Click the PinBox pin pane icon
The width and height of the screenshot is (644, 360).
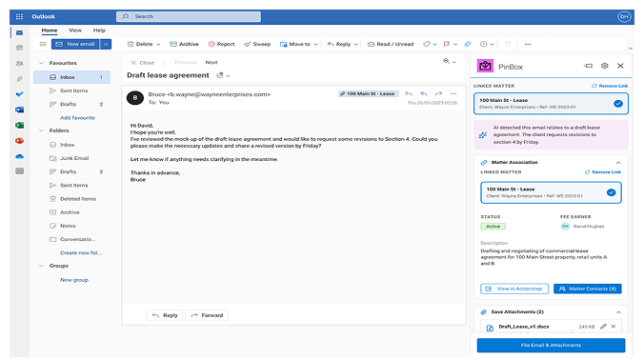[589, 66]
